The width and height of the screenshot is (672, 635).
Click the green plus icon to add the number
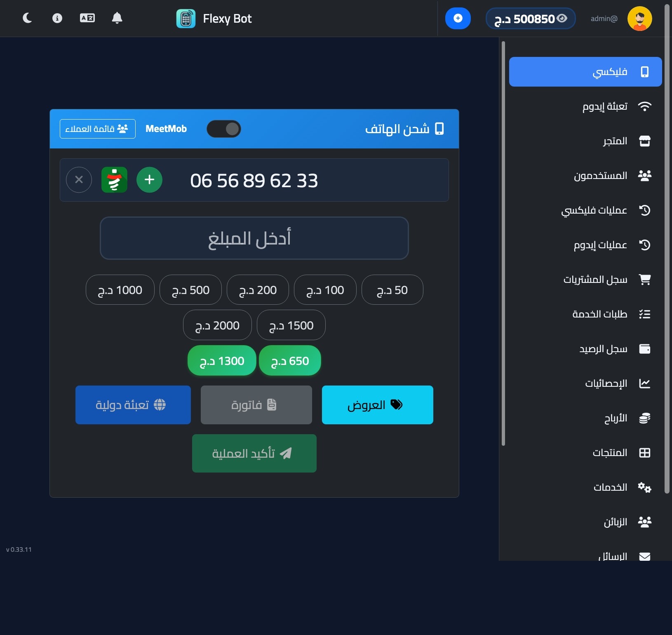(149, 180)
